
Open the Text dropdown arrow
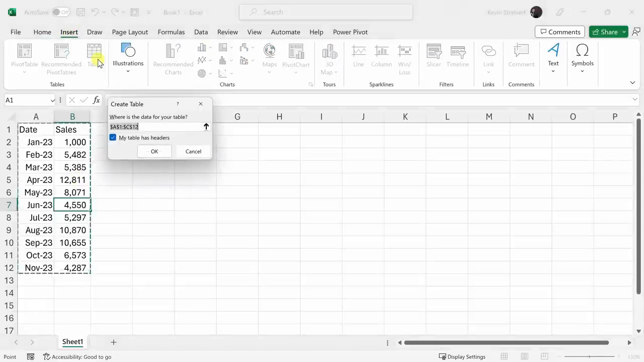tap(553, 71)
